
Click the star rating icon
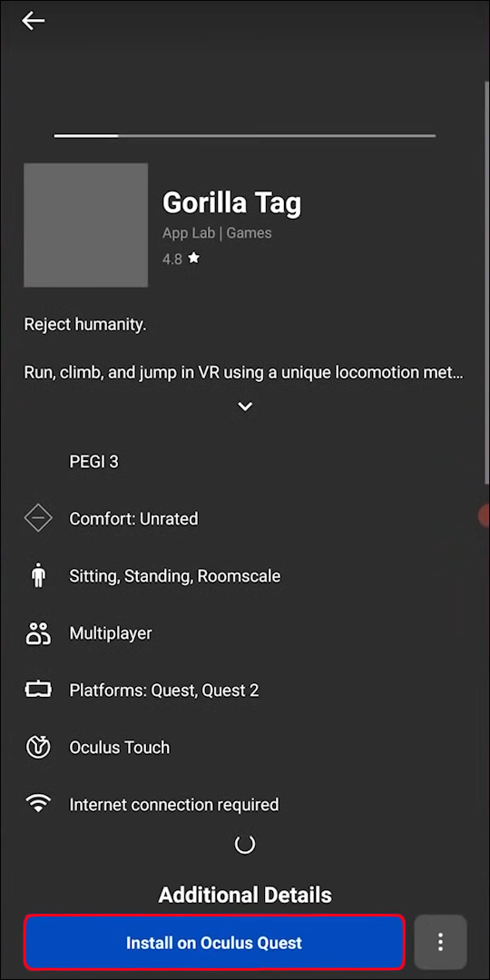coord(194,258)
